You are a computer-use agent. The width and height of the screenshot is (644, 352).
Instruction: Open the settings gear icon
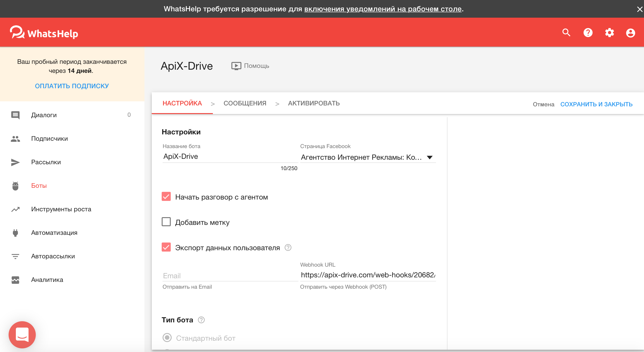pos(609,33)
